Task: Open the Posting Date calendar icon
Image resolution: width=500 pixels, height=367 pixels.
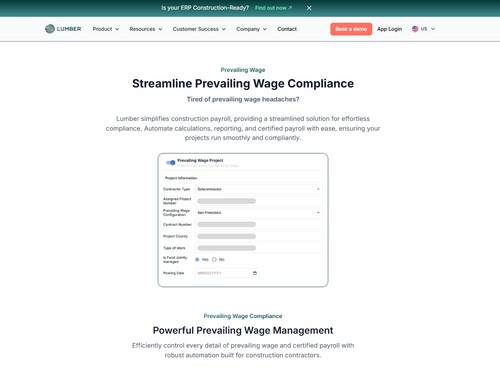Action: [x=255, y=273]
